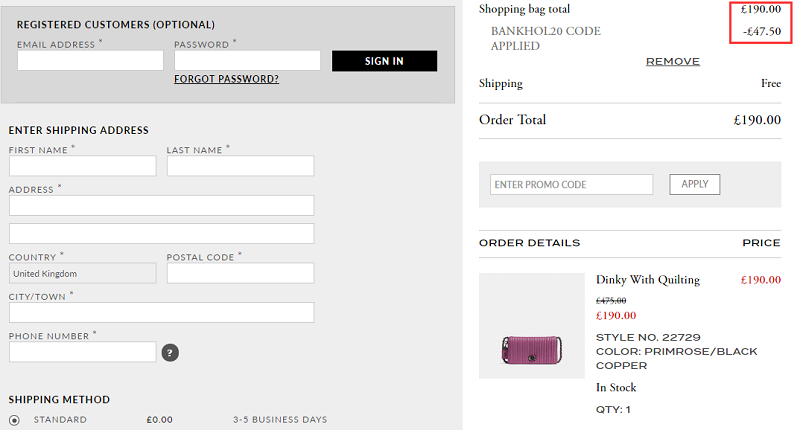
Task: Select the First Name text box
Action: 82,166
